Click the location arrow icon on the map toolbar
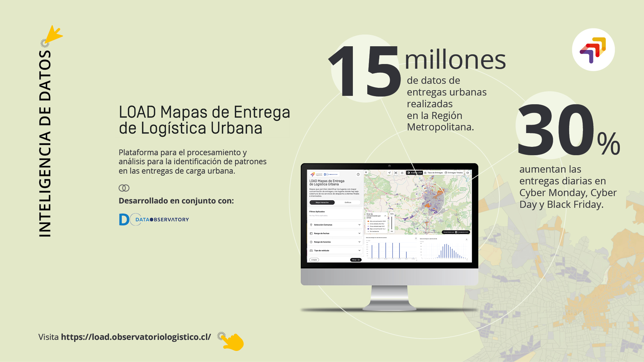The image size is (644, 362). point(389,173)
